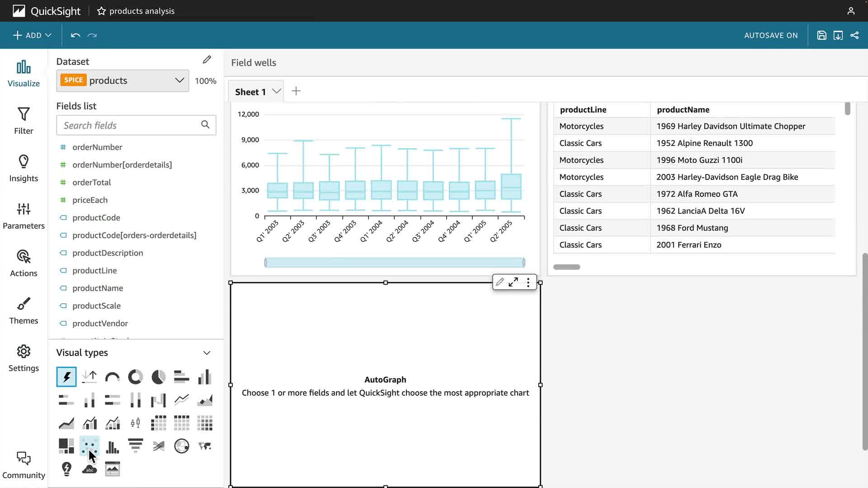Viewport: 868px width, 488px height.
Task: Select the AutoGraph lightning bolt visual type
Action: pyautogui.click(x=66, y=377)
